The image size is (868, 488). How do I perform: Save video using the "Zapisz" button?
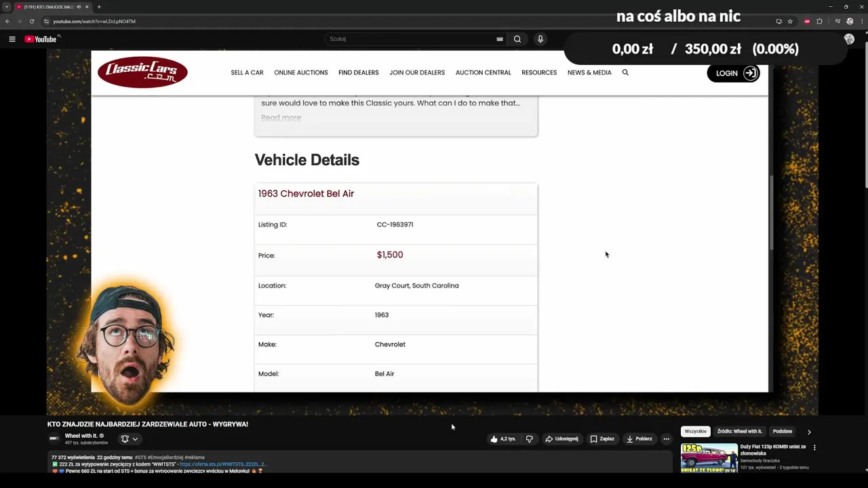click(602, 439)
